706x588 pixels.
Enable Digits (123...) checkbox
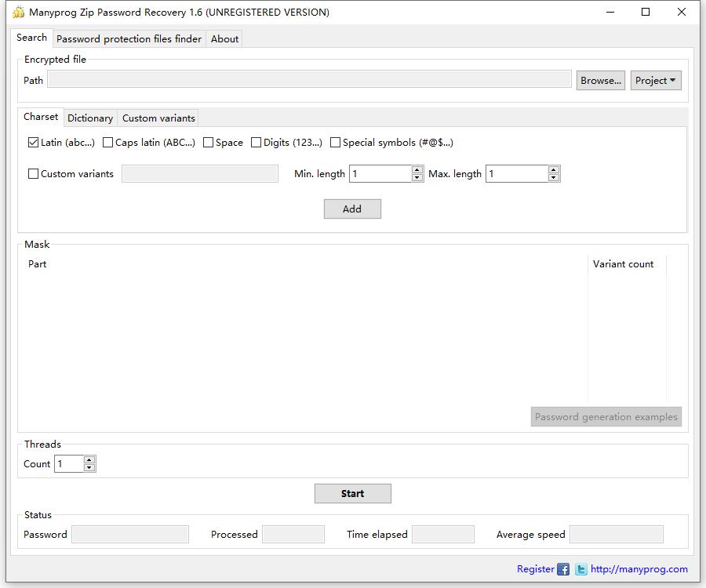click(x=257, y=143)
